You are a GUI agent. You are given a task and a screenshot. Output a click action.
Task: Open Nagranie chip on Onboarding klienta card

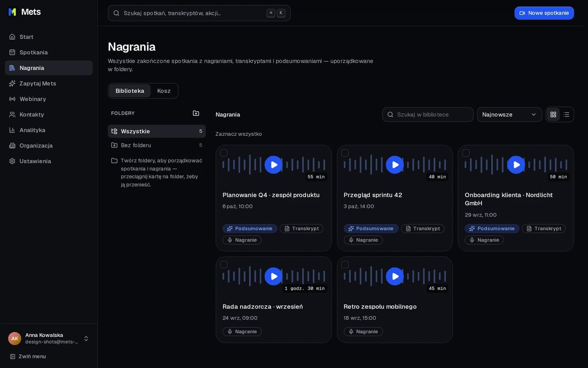coord(484,240)
